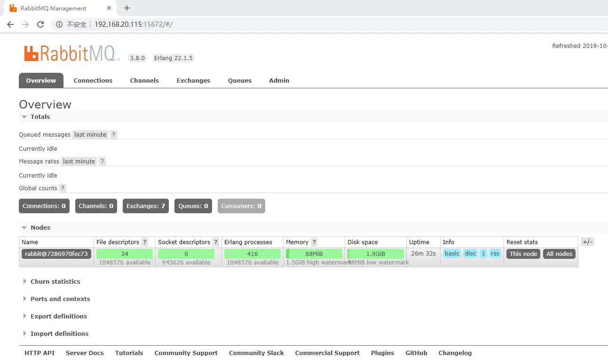608x364 pixels.
Task: Open the Admin tab
Action: point(279,80)
